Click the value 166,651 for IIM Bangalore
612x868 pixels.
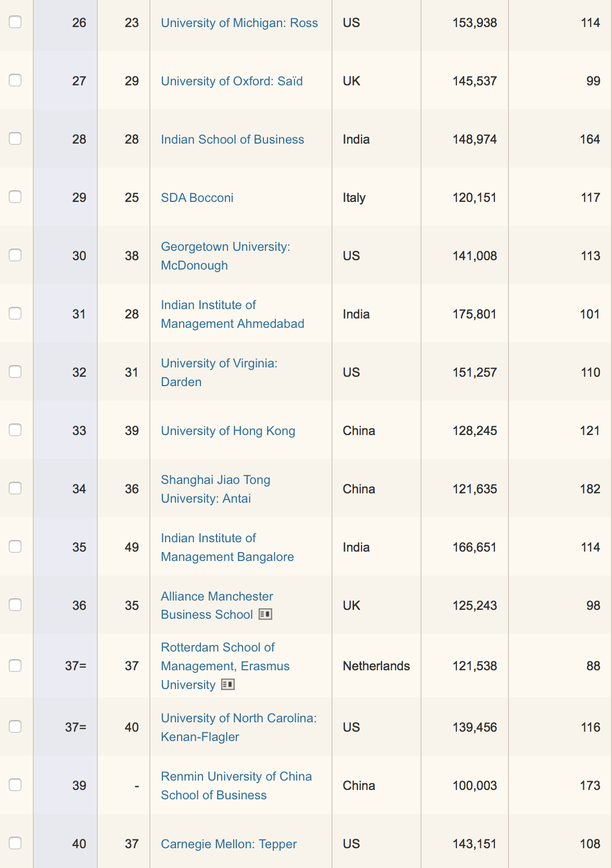(x=475, y=547)
